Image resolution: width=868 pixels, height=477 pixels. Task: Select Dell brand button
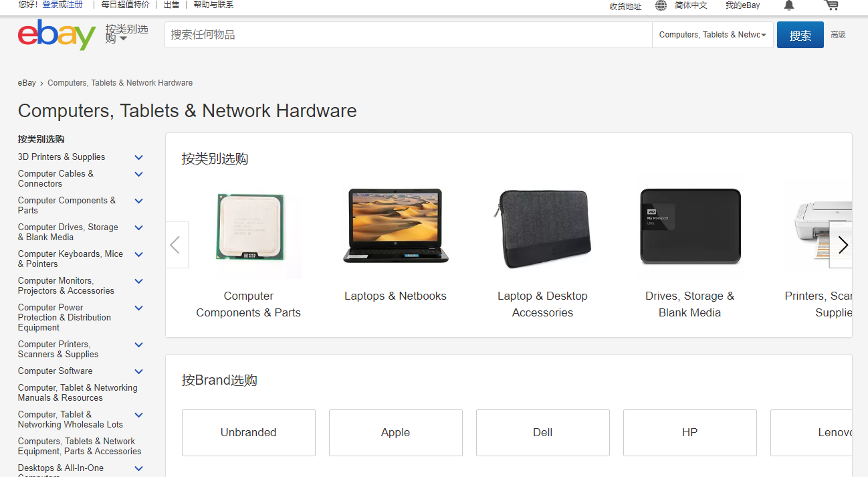pos(543,433)
